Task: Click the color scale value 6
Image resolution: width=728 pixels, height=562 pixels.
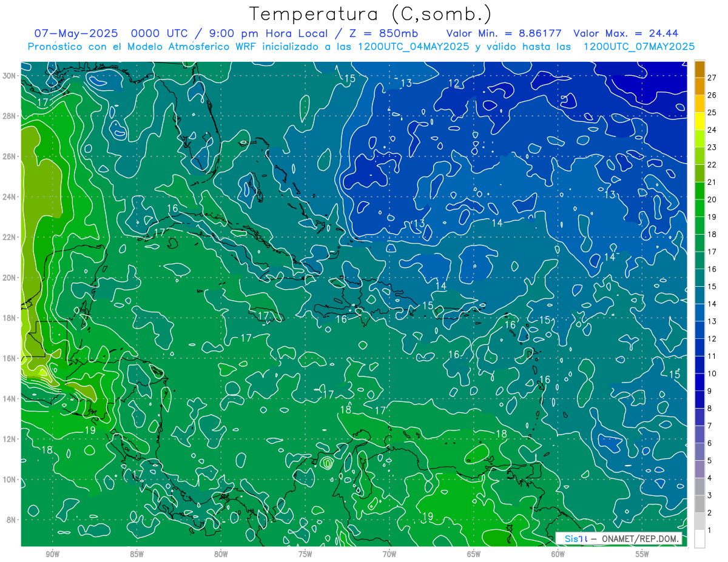Action: [710, 443]
